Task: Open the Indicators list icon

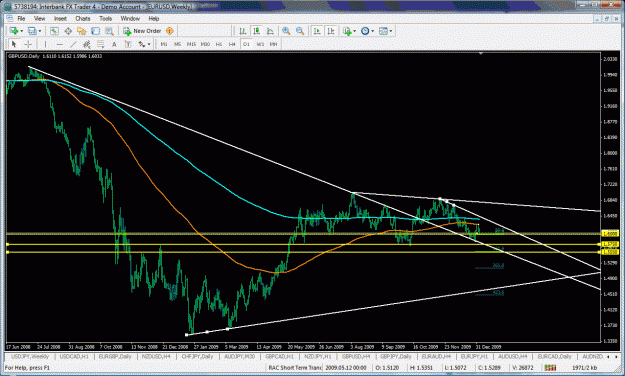Action: pyautogui.click(x=347, y=31)
